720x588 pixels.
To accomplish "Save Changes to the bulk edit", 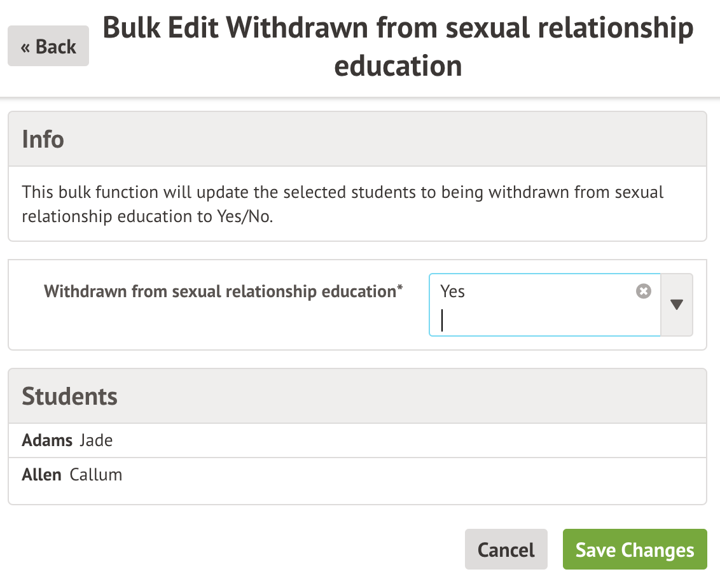I will (634, 549).
